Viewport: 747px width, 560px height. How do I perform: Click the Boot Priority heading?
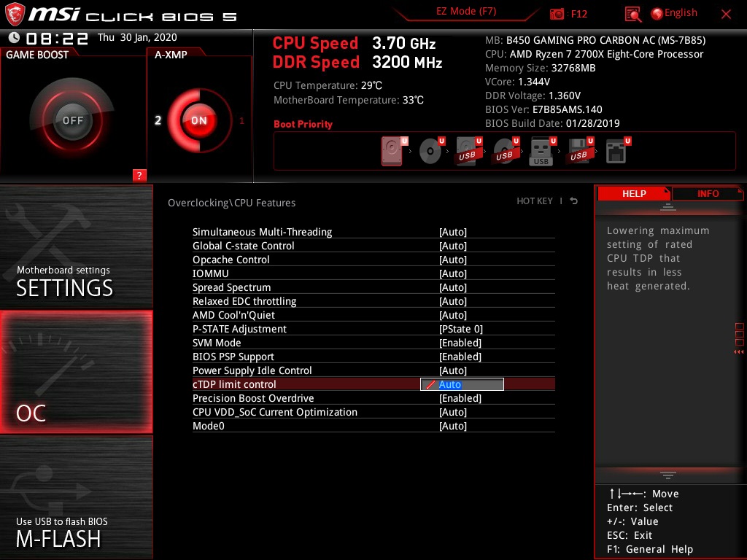coord(303,124)
